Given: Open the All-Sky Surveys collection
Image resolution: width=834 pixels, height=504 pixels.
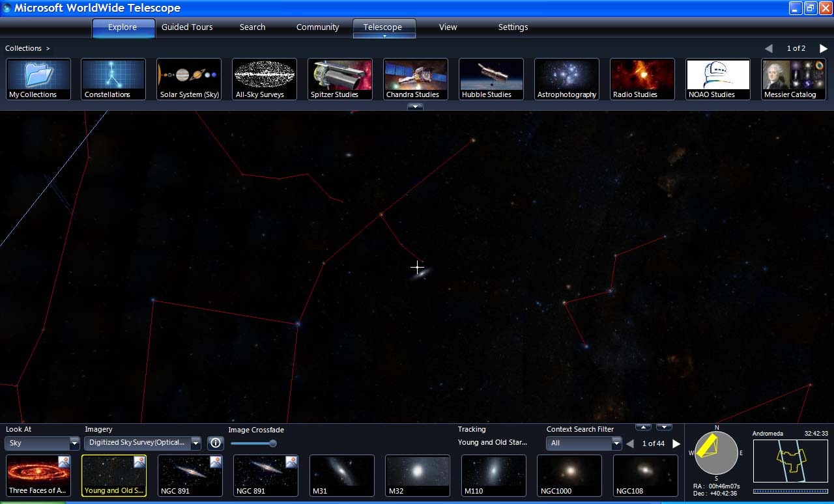Looking at the screenshot, I should tap(265, 79).
